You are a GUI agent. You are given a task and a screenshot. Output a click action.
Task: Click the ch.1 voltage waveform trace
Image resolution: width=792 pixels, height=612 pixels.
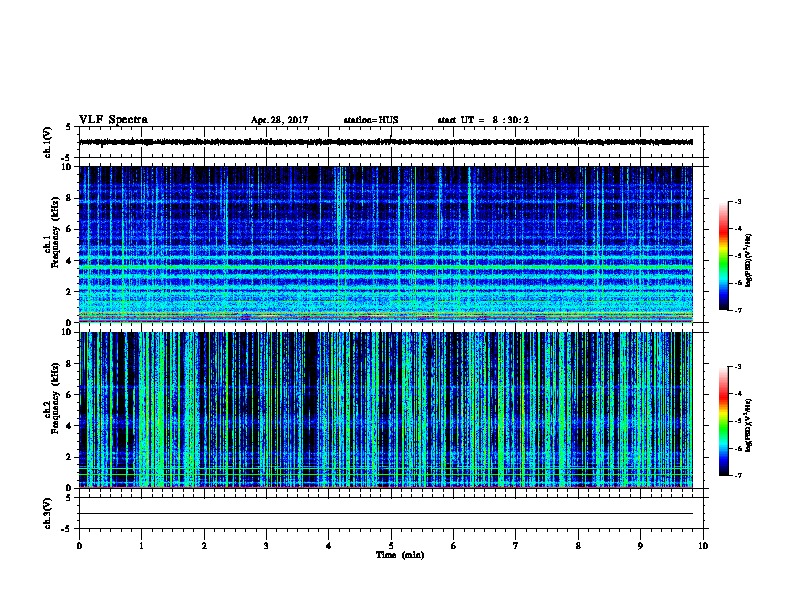click(x=386, y=142)
